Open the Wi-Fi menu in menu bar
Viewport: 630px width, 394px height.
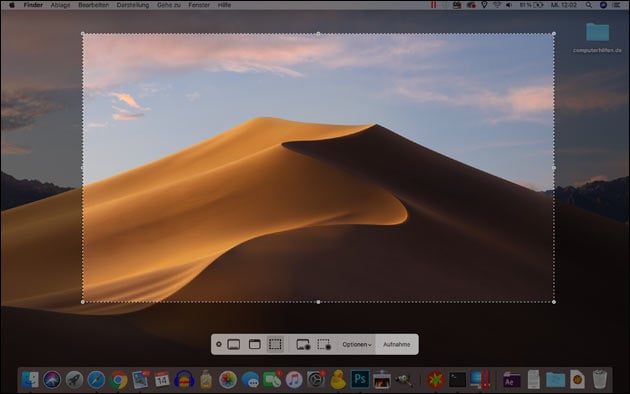point(497,5)
